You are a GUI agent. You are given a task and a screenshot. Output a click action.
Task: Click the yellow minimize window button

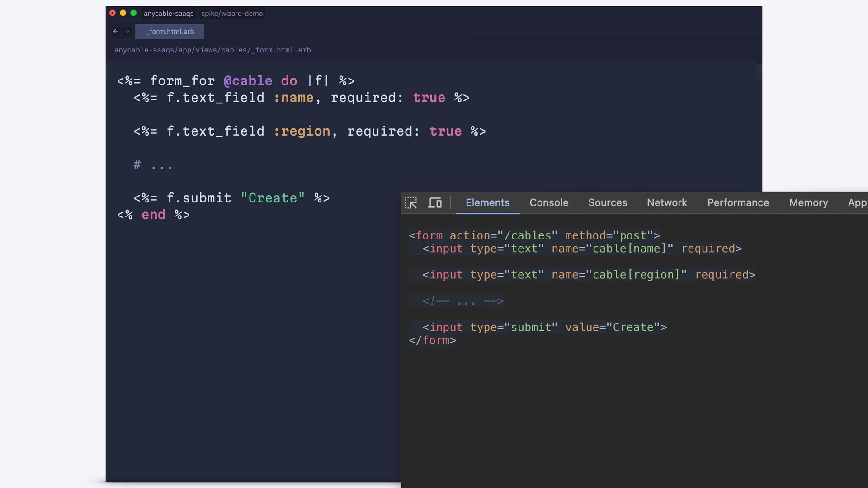pyautogui.click(x=123, y=13)
